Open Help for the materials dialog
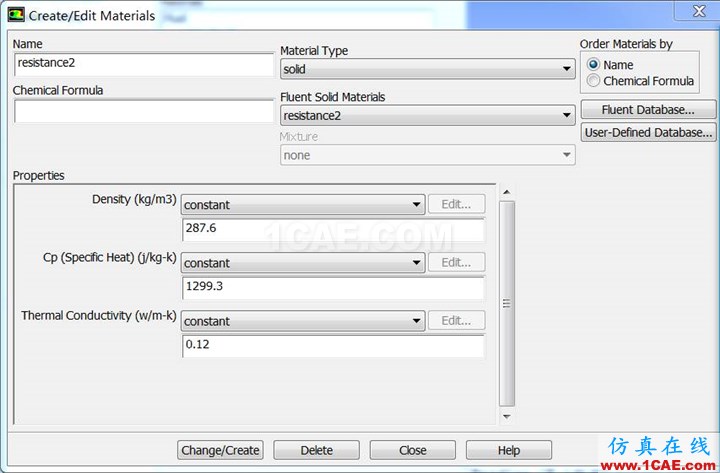 [x=509, y=450]
